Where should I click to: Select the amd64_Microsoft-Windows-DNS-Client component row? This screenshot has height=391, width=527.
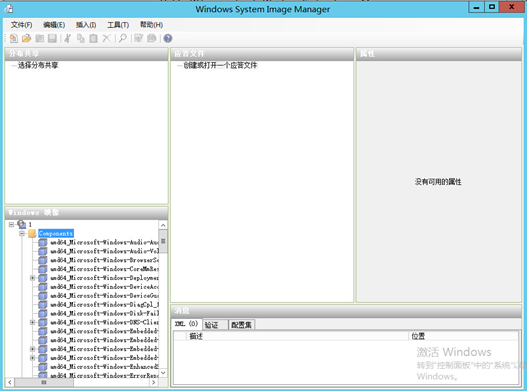pyautogui.click(x=104, y=322)
